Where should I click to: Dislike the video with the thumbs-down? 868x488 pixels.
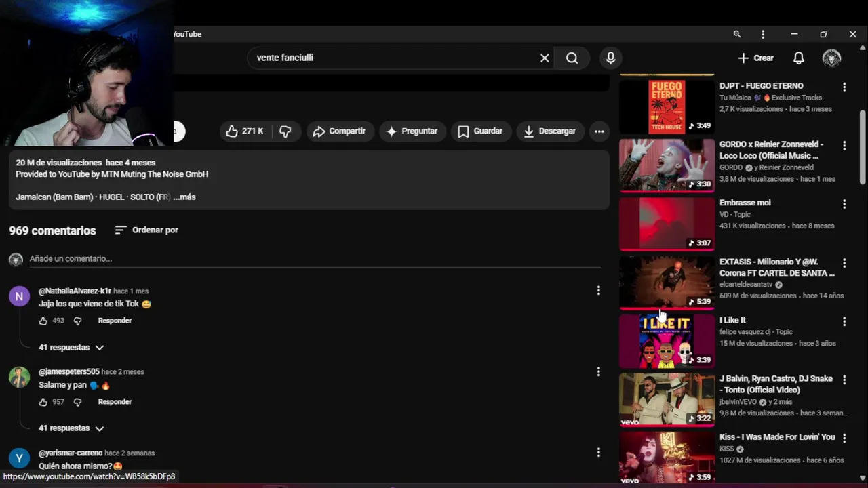click(285, 131)
